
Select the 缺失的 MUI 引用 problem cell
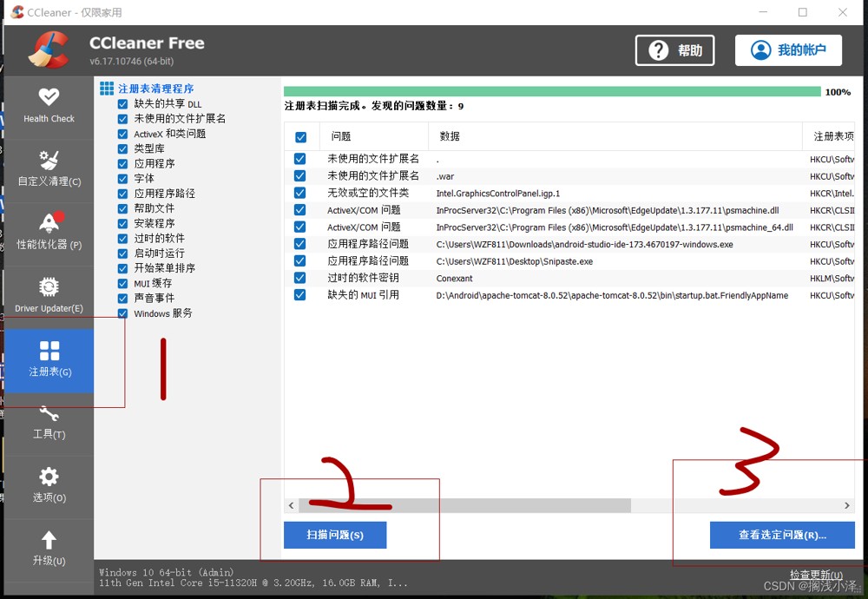pos(363,295)
